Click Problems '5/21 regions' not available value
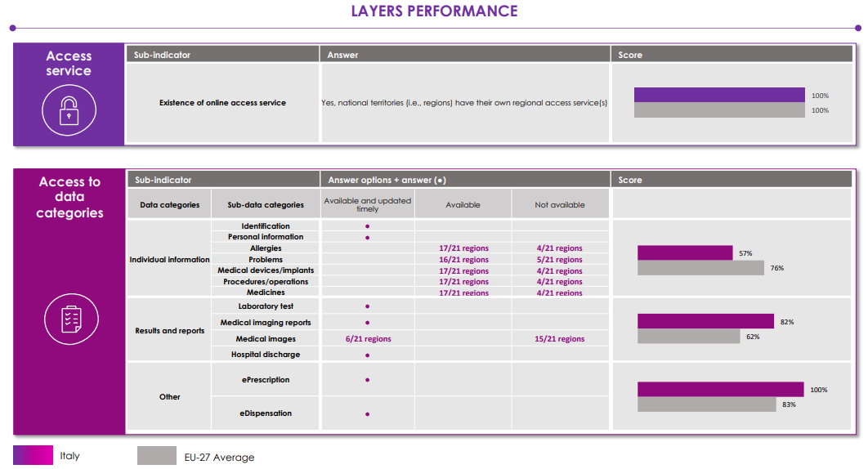 point(560,260)
